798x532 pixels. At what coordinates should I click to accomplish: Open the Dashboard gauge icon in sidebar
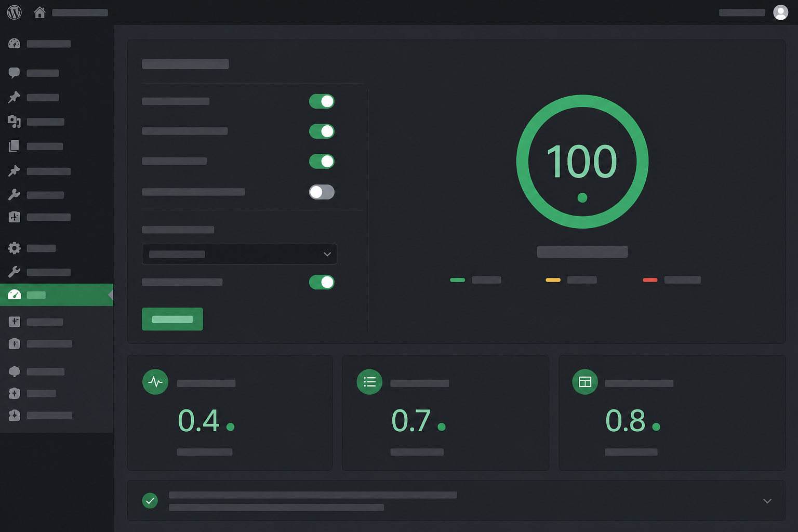(15, 44)
